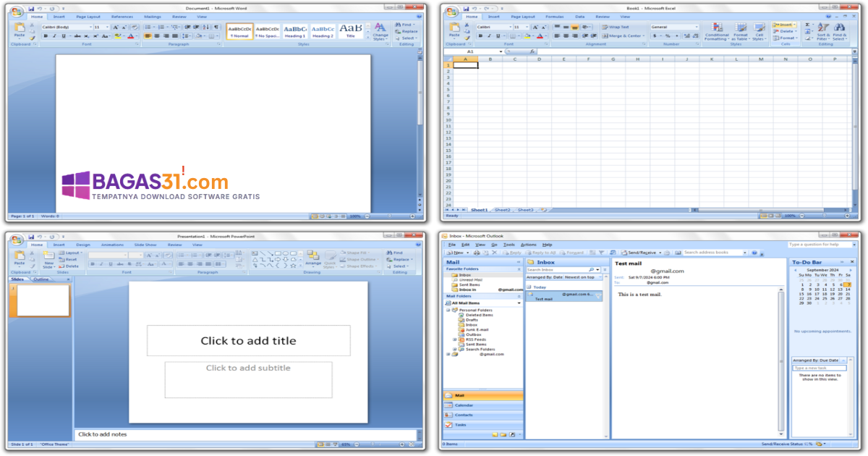Select the Drafts folder in Outlook
The width and height of the screenshot is (868, 456).
[469, 320]
